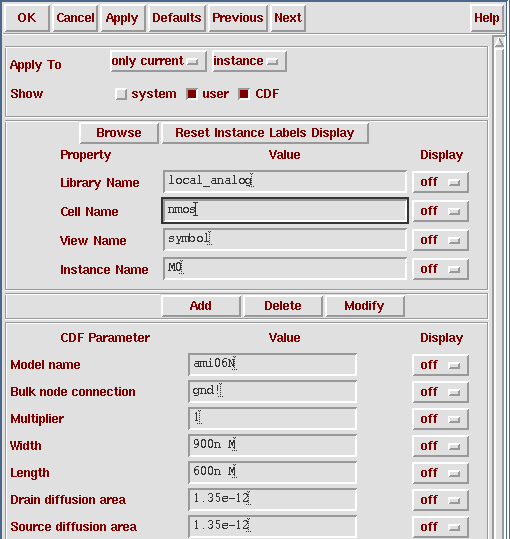510x539 pixels.
Task: Go to Previous instance
Action: 238,18
